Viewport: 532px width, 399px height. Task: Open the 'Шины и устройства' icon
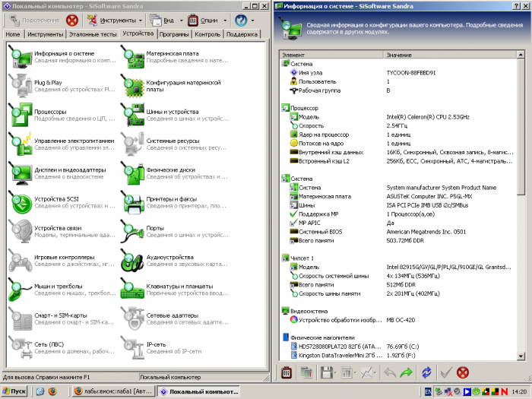tap(132, 115)
